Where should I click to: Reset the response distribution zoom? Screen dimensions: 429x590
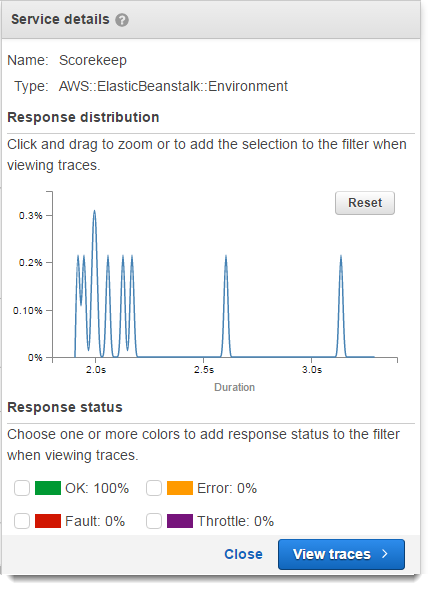pyautogui.click(x=365, y=203)
